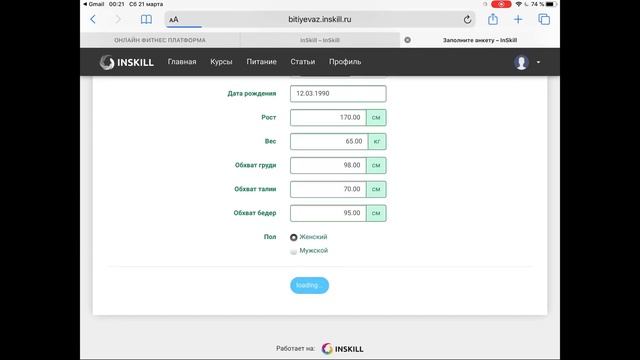
Task: Click the bitiyevaz.inskill.ru address bar
Action: pyautogui.click(x=320, y=19)
